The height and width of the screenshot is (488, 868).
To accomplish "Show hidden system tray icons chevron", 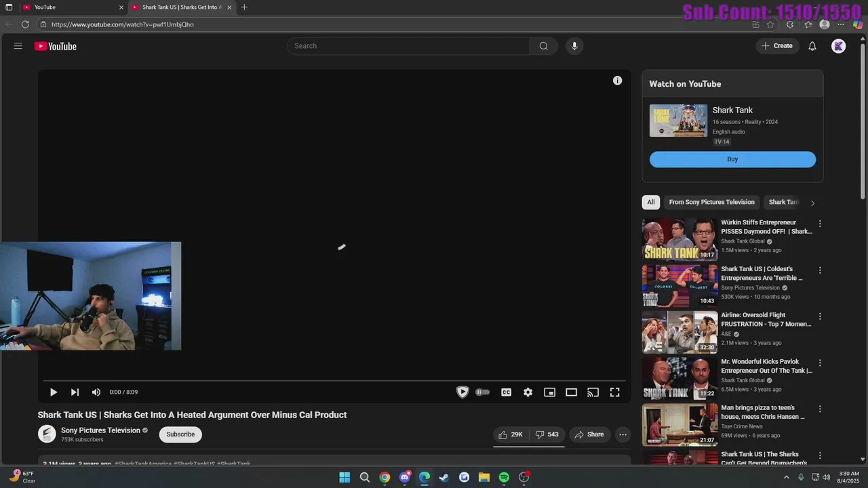I will pos(787,477).
